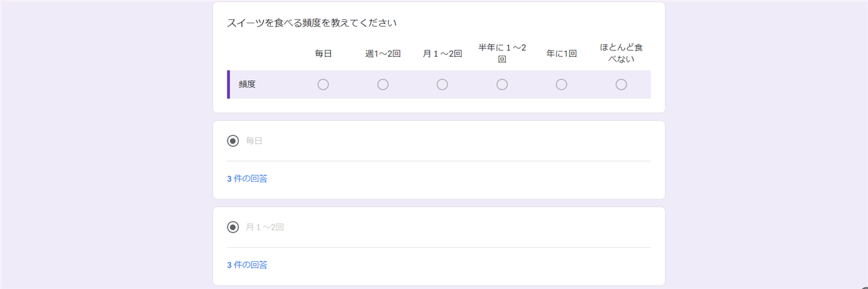The height and width of the screenshot is (289, 868).
Task: Click the filled radio icon beside 毎日 card
Action: tap(233, 141)
